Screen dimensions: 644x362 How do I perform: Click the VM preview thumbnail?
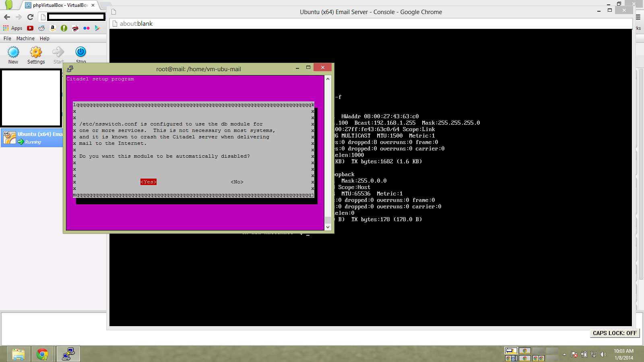[31, 98]
